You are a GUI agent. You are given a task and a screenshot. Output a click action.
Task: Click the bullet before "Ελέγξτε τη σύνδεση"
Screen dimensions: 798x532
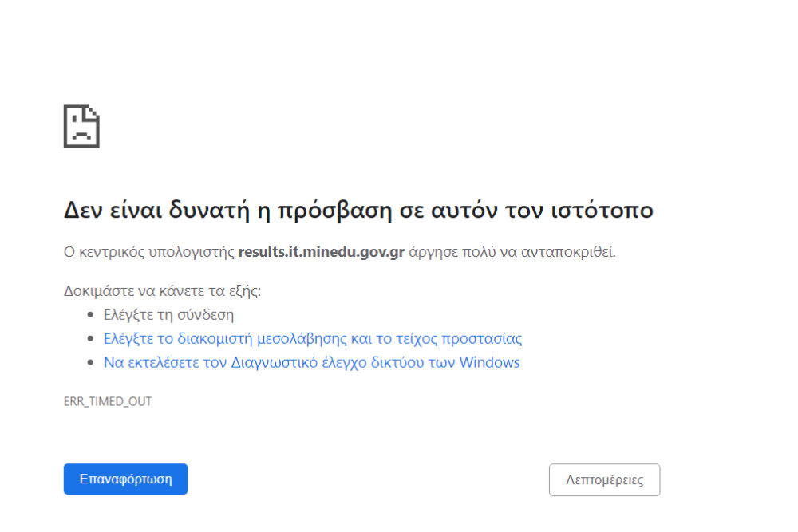pos(91,315)
